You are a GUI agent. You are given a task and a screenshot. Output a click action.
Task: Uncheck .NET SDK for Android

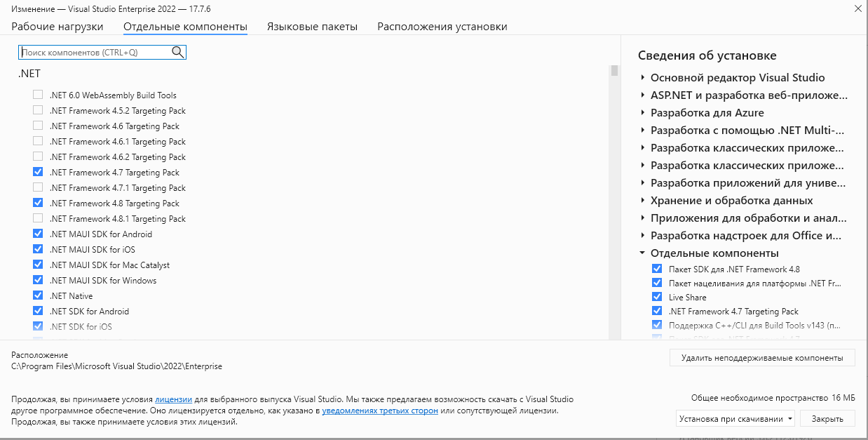(x=38, y=311)
